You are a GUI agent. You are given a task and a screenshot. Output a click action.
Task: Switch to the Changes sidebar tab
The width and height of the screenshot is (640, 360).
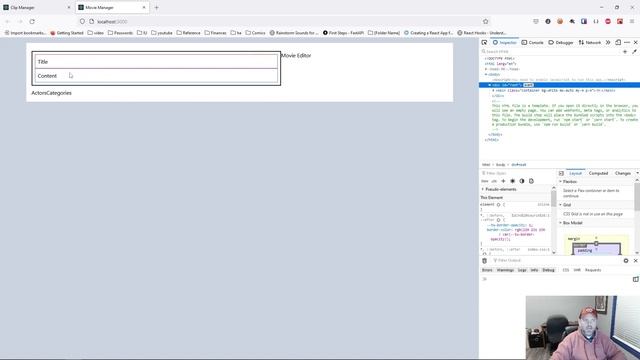coord(623,173)
